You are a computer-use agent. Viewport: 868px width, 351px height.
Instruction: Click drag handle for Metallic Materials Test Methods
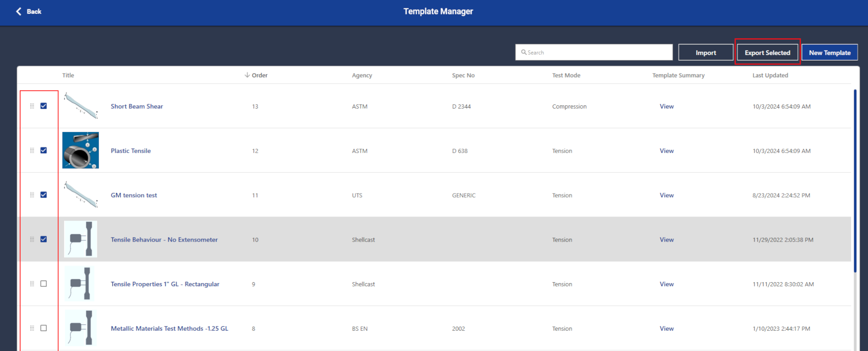pos(32,328)
